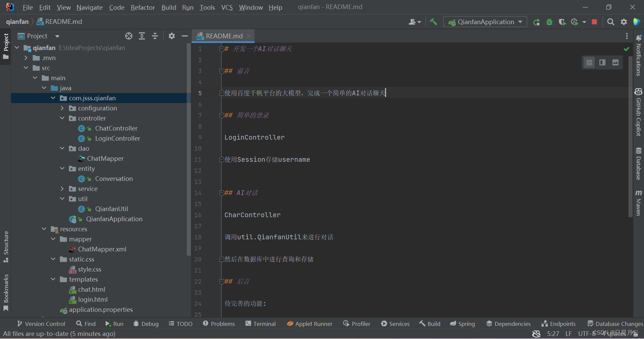Open the Refactor menu
Screen dimensions: 644x339
click(143, 7)
